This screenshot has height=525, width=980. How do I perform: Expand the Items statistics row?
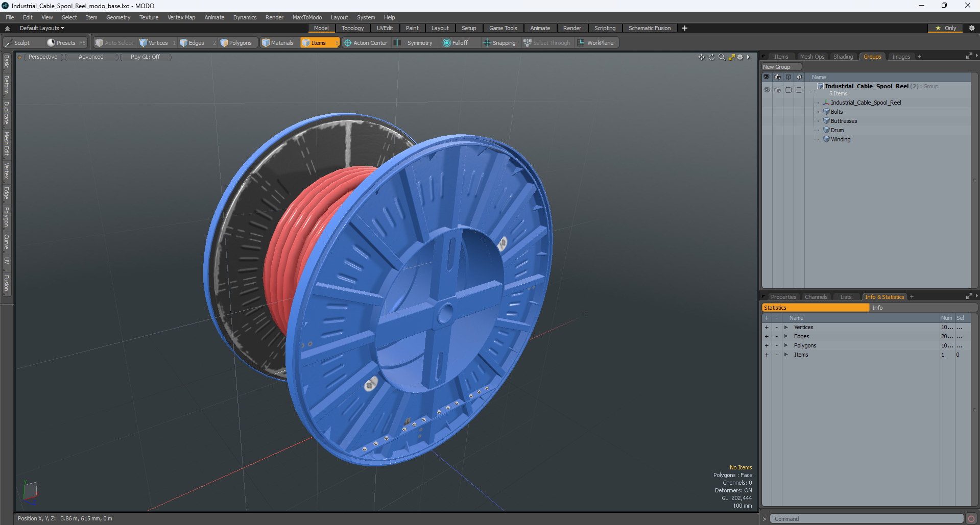click(786, 355)
